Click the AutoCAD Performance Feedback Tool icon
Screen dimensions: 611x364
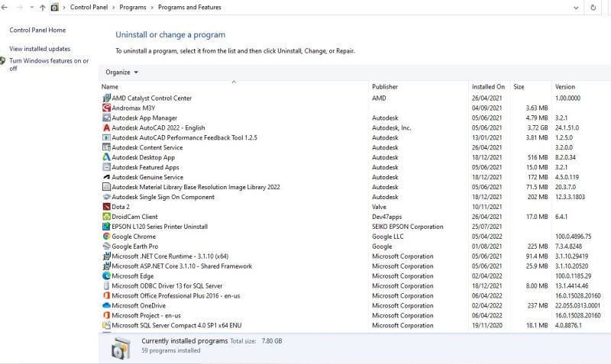(106, 137)
